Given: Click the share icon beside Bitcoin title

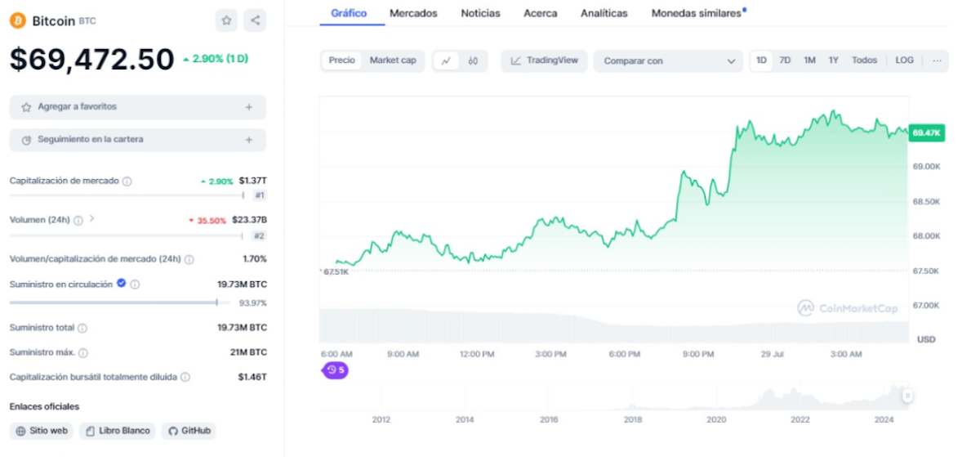Looking at the screenshot, I should (256, 20).
